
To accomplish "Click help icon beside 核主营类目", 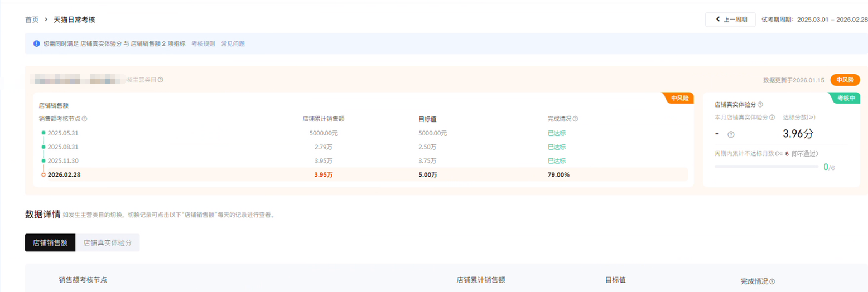I will 161,80.
